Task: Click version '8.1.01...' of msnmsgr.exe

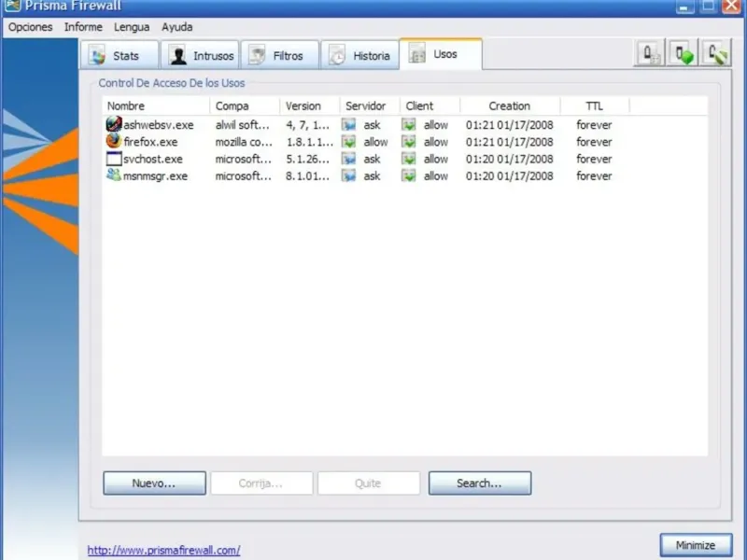Action: (x=307, y=176)
